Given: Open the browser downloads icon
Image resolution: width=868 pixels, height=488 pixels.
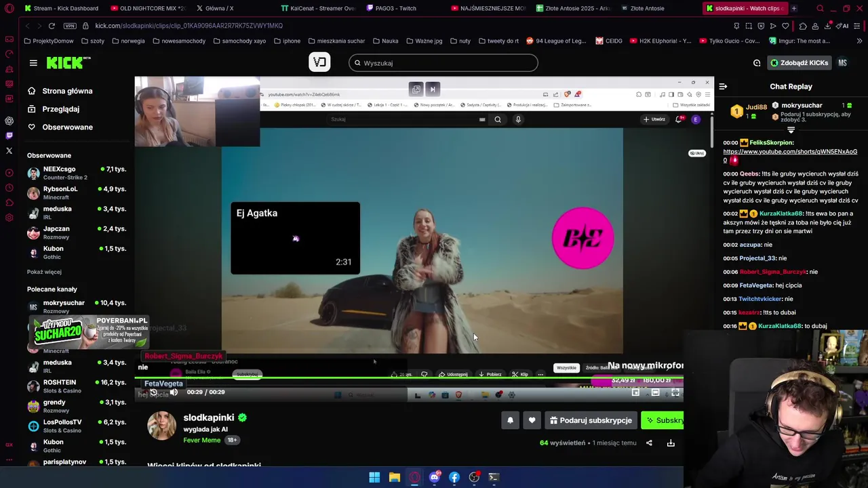Looking at the screenshot, I should tap(828, 26).
